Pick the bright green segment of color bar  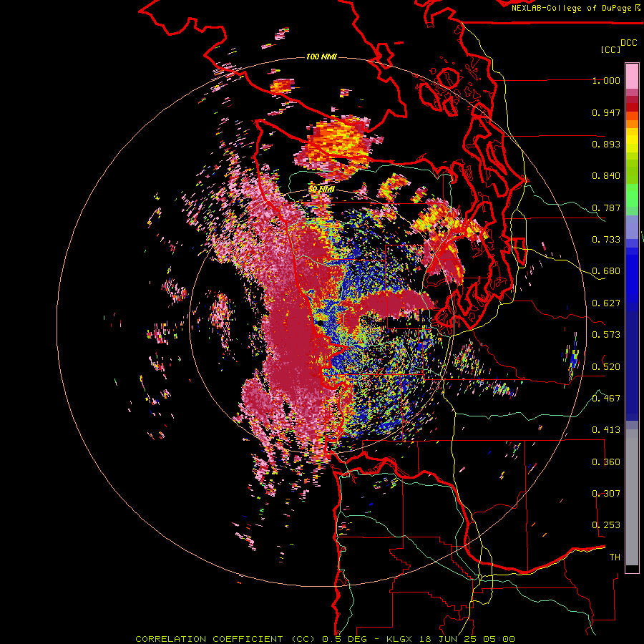pos(632,195)
